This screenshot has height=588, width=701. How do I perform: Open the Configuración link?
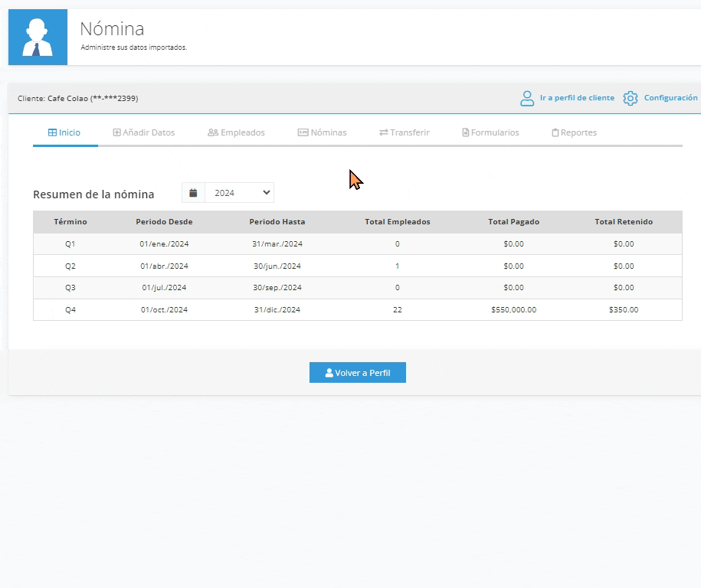pyautogui.click(x=670, y=98)
